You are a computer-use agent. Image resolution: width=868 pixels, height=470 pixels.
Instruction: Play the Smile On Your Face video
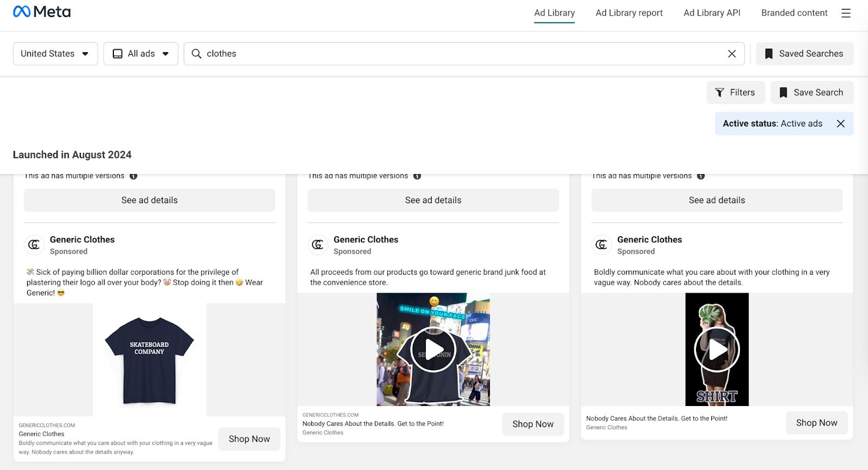433,350
